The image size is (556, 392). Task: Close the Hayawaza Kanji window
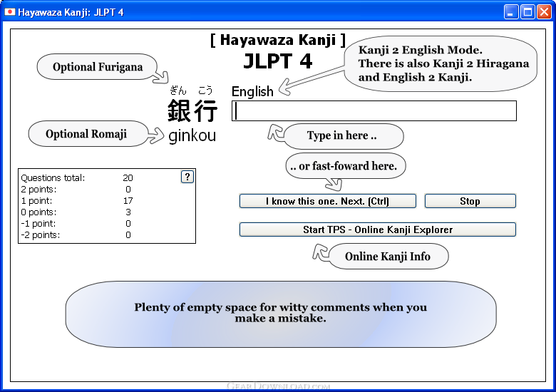point(544,12)
